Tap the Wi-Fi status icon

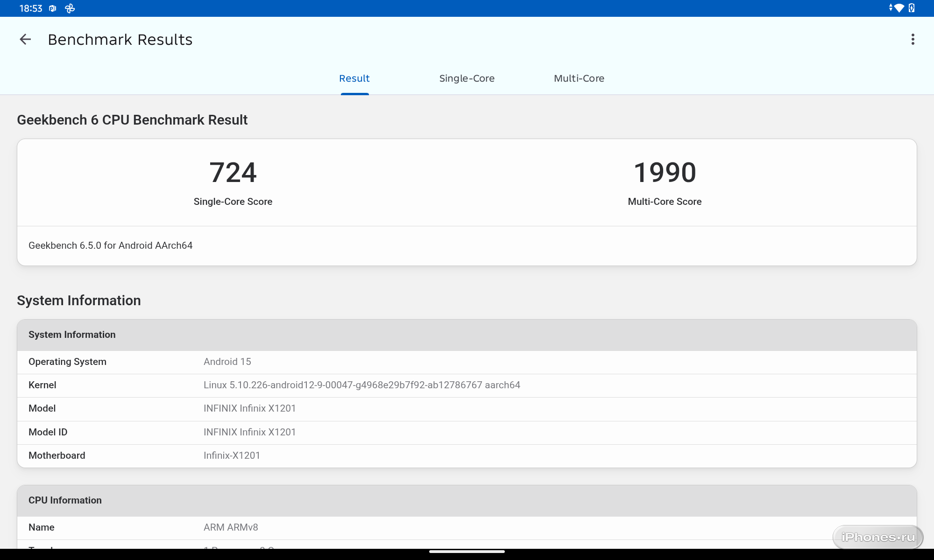tap(899, 8)
